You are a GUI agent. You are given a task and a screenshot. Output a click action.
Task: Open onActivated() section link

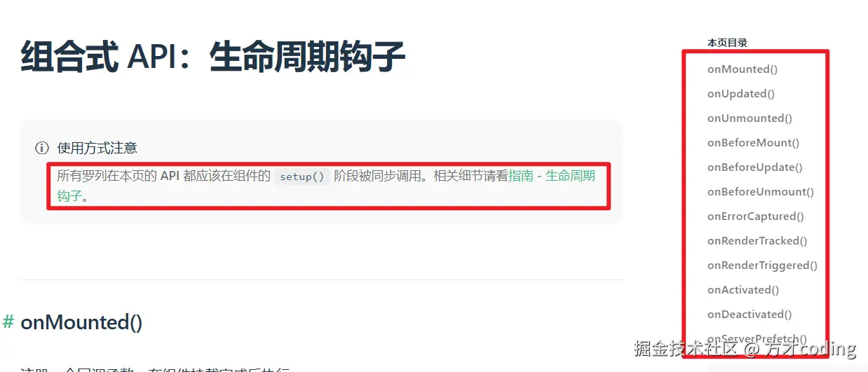click(x=743, y=289)
